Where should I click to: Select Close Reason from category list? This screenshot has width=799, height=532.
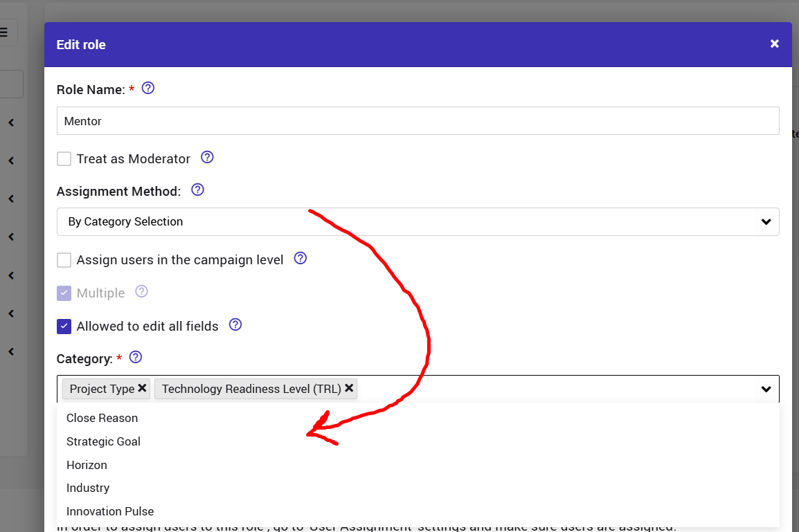pos(418,418)
